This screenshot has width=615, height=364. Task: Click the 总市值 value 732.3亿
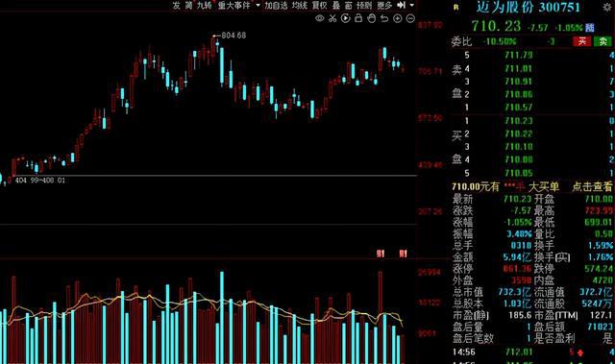(x=515, y=292)
